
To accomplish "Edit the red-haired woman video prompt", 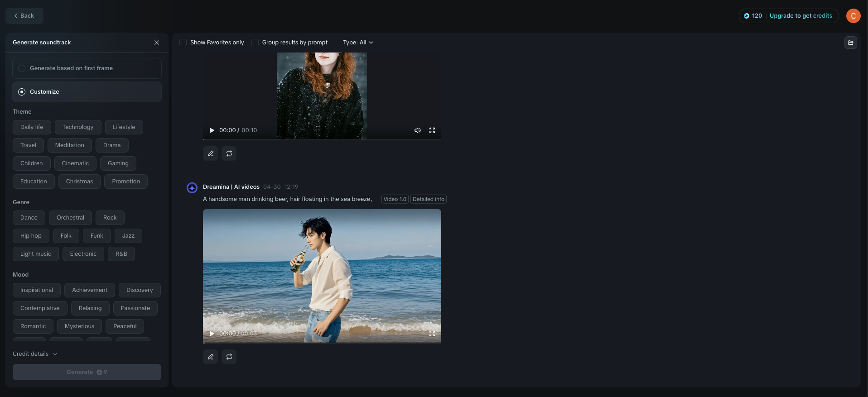I will pyautogui.click(x=211, y=153).
